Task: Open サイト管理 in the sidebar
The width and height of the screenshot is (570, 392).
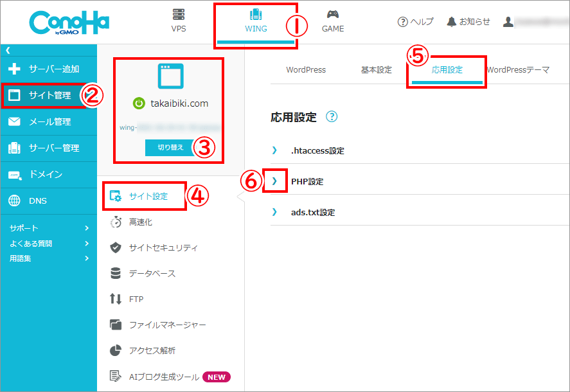Action: click(49, 95)
